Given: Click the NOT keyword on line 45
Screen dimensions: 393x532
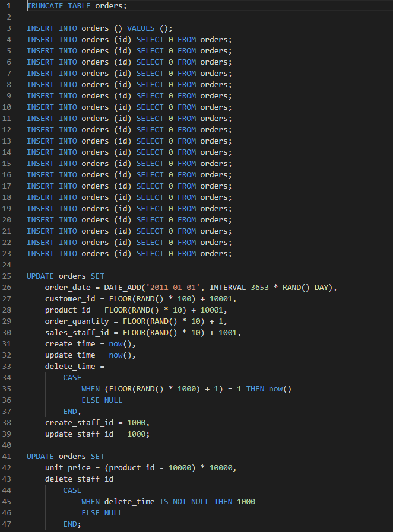Looking at the screenshot, I should [179, 501].
